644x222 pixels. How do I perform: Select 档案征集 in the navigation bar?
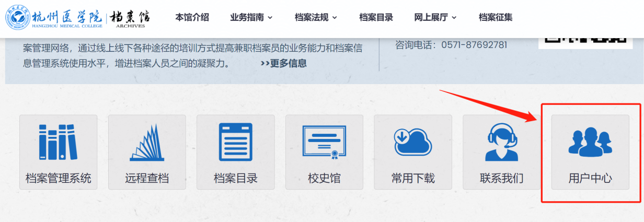click(x=496, y=17)
